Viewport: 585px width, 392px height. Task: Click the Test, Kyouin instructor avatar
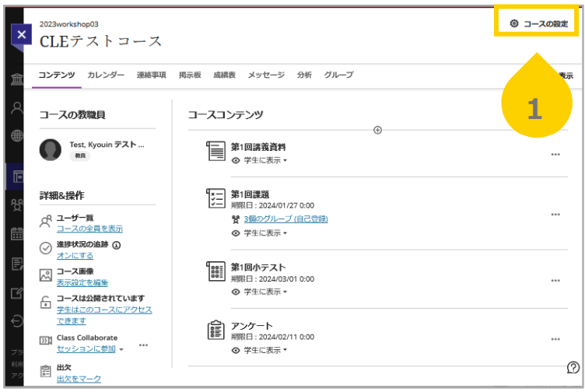(x=51, y=150)
